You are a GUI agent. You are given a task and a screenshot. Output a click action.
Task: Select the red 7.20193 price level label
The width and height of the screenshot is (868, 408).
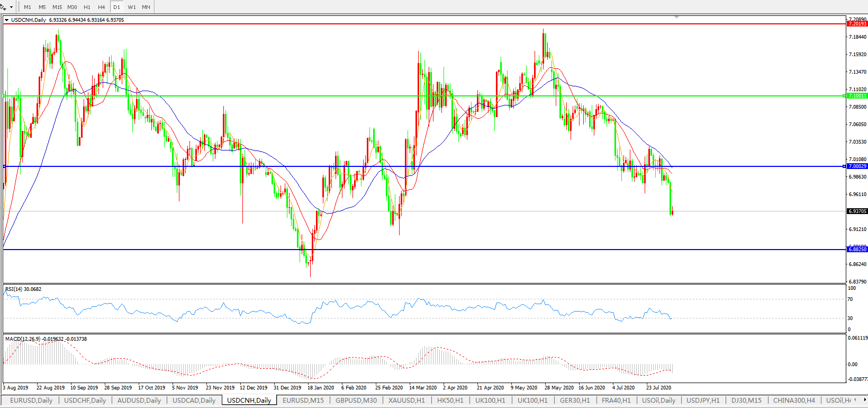click(857, 24)
